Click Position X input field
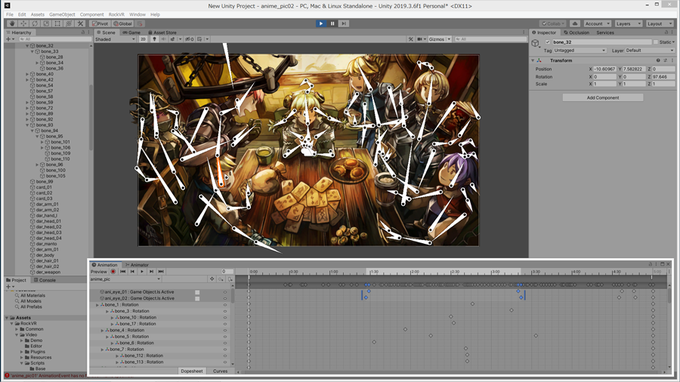Viewport: 680px width, 382px height. coord(605,69)
